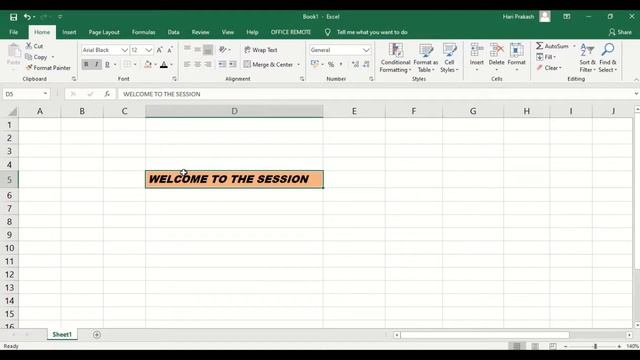Viewport: 640px width, 360px height.
Task: Middle align cell content
Action: 198,49
